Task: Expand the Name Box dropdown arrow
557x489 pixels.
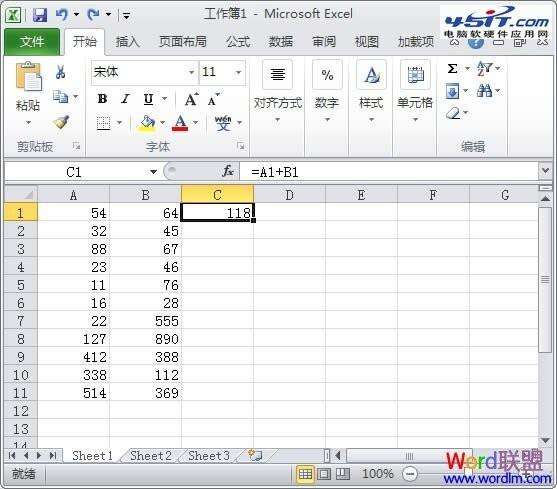Action: pos(153,172)
